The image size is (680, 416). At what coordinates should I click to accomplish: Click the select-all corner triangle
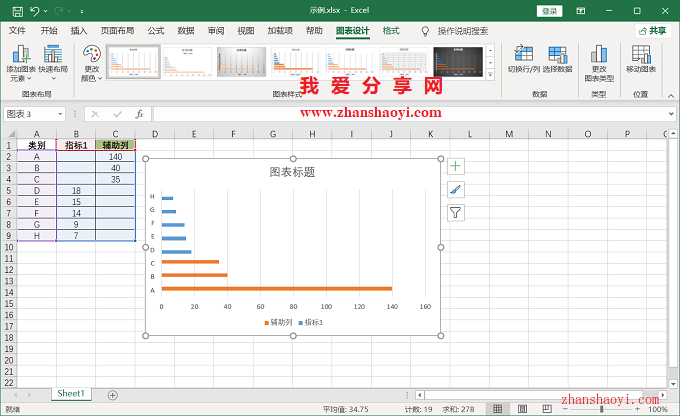pyautogui.click(x=10, y=134)
